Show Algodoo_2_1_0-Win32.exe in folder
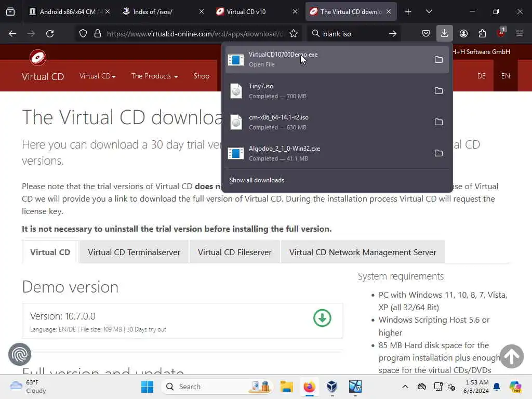The width and height of the screenshot is (532, 399). pos(438,153)
